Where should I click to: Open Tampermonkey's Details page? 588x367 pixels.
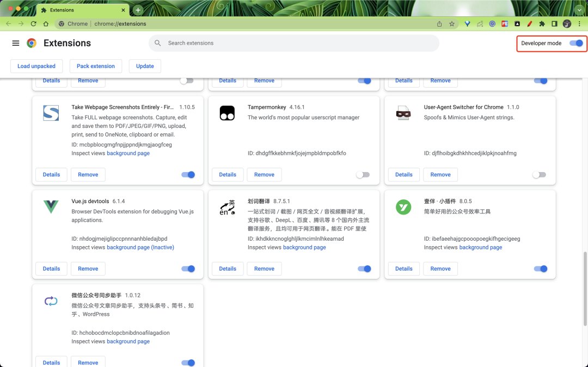tap(227, 174)
